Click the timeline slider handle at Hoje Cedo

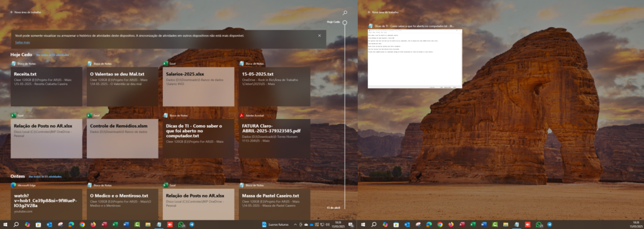tap(345, 23)
